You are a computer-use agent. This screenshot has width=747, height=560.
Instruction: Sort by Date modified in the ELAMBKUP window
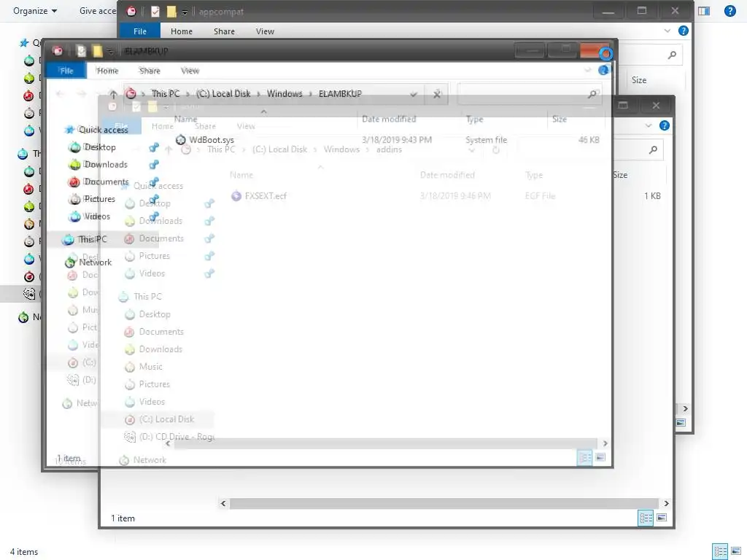tap(389, 119)
